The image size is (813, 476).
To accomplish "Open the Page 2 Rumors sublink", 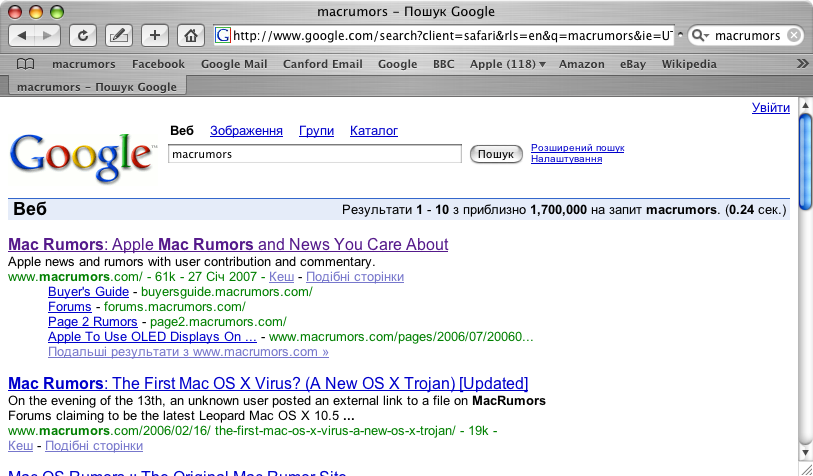I will click(92, 321).
